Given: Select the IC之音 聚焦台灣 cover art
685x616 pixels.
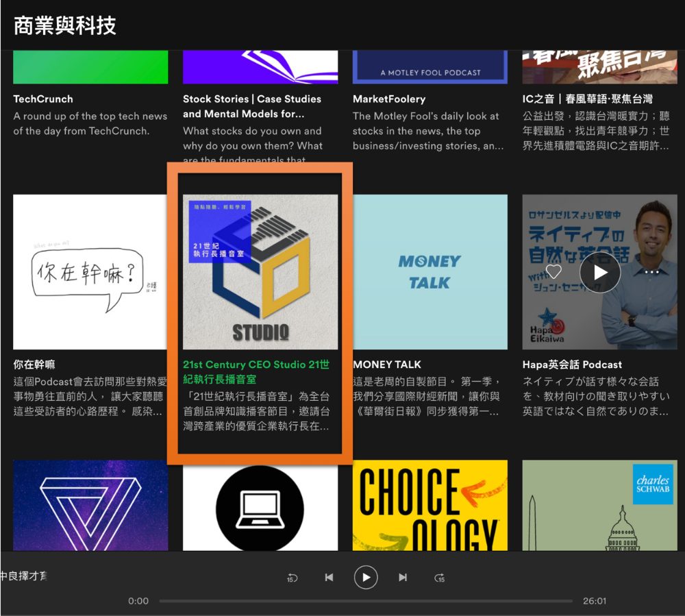Looking at the screenshot, I should click(600, 67).
